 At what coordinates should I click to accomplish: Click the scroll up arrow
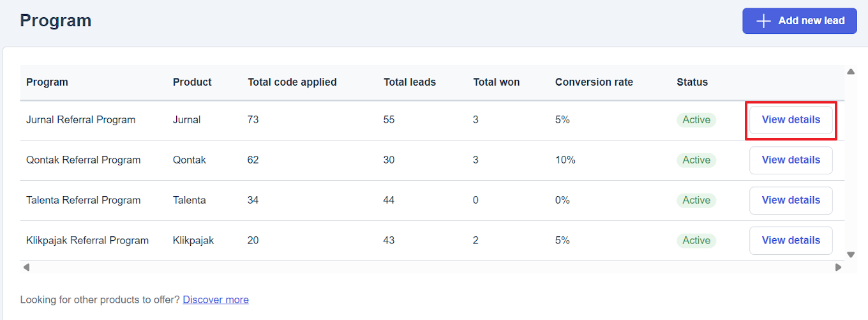(x=850, y=72)
